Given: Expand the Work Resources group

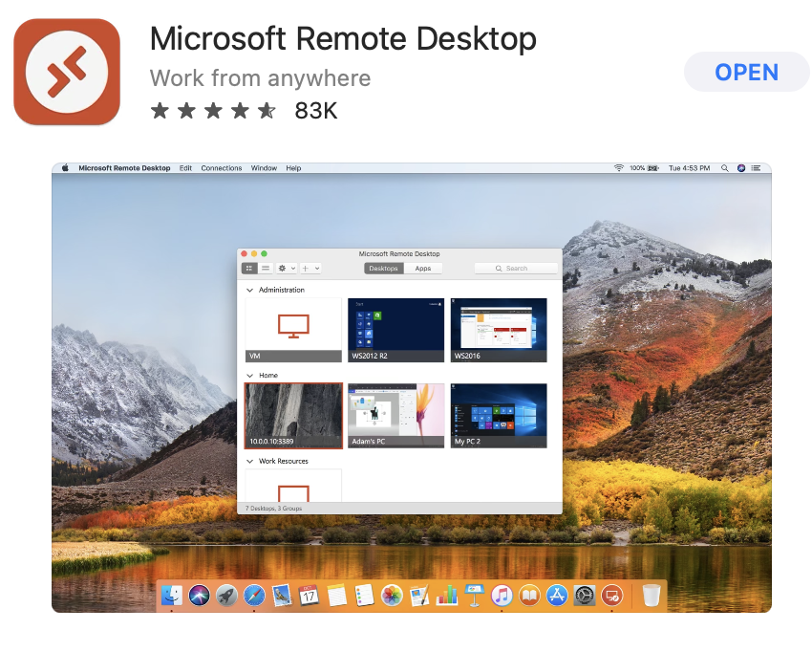Looking at the screenshot, I should 252,461.
